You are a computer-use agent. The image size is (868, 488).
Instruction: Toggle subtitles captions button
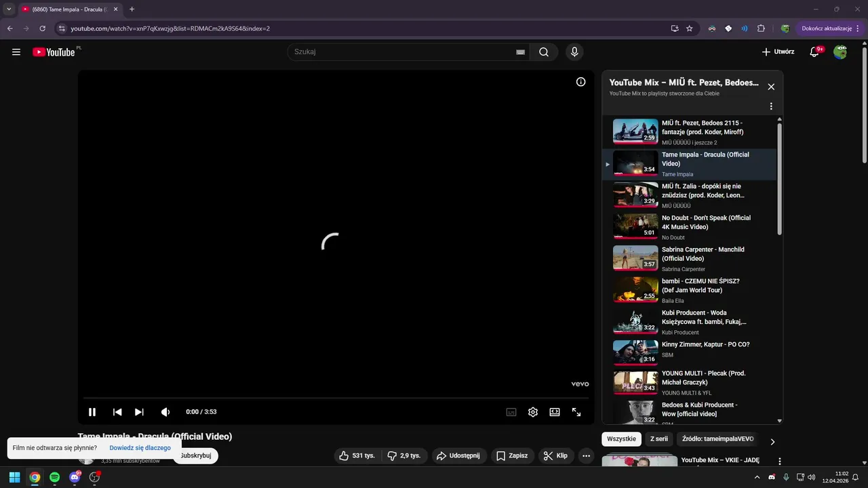click(511, 412)
